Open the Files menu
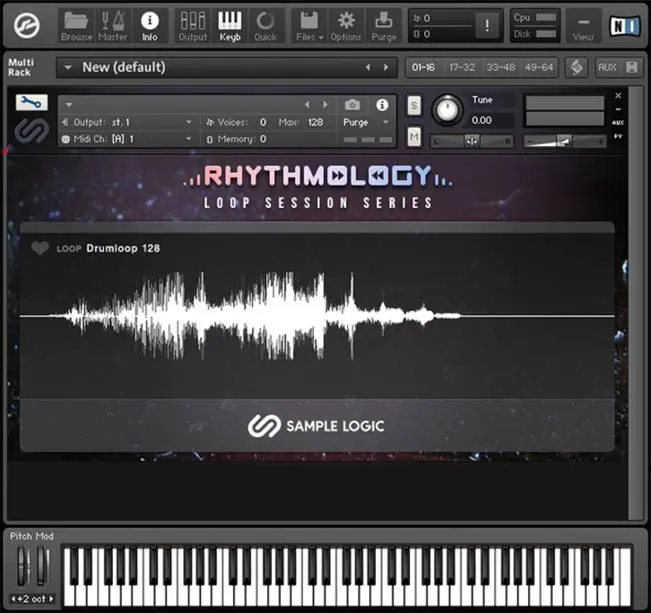651x613 pixels. 309,26
